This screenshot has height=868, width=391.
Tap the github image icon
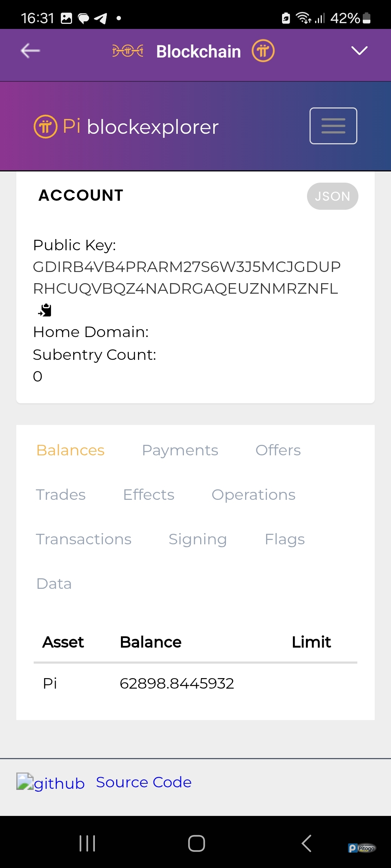(25, 782)
